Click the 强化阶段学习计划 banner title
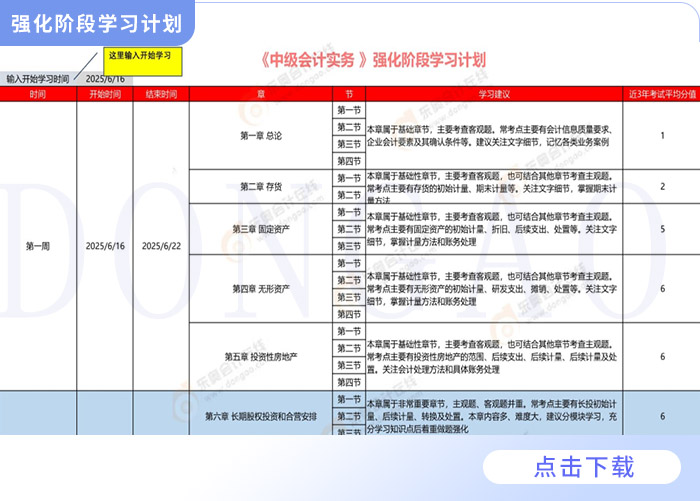Viewport: 700px width, 501px height. pyautogui.click(x=97, y=24)
